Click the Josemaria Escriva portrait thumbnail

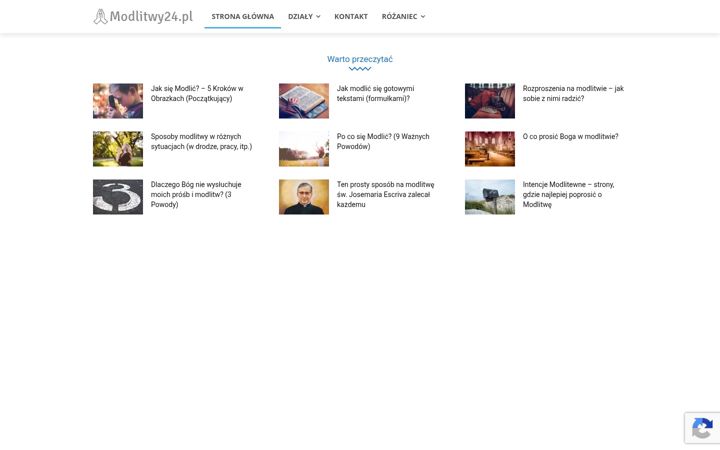coord(304,197)
